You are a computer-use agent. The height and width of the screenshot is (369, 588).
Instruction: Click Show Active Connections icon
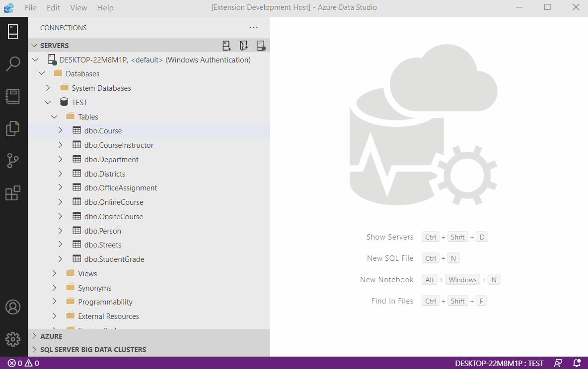click(x=261, y=46)
